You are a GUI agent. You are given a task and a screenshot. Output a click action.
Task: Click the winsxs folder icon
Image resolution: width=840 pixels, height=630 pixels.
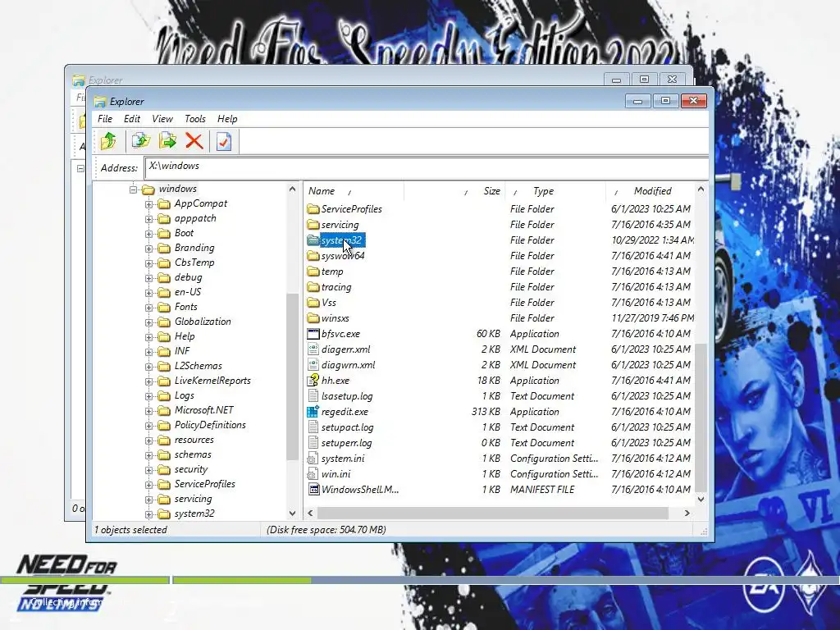313,318
